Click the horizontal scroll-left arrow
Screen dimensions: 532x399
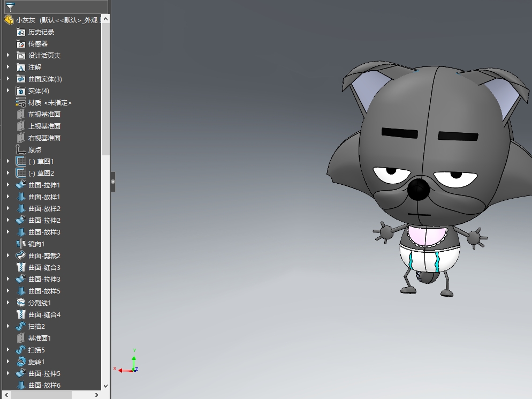click(6, 395)
